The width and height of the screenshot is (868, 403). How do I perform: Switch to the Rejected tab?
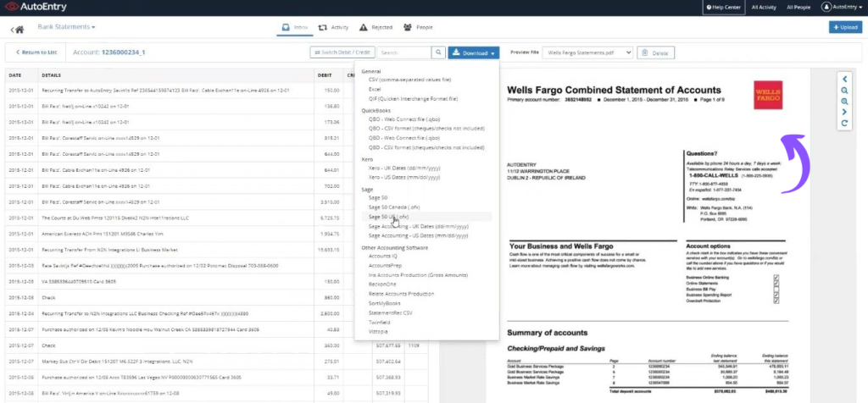click(x=376, y=27)
